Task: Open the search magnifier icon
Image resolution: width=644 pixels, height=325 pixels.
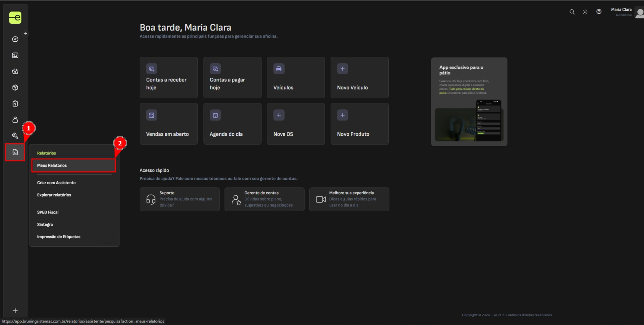Action: (x=572, y=12)
